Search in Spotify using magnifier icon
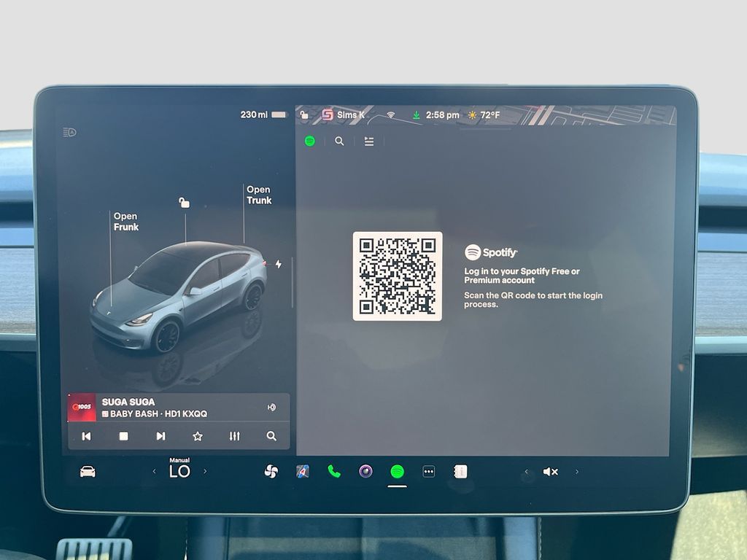Viewport: 747px width, 560px height. coord(339,141)
